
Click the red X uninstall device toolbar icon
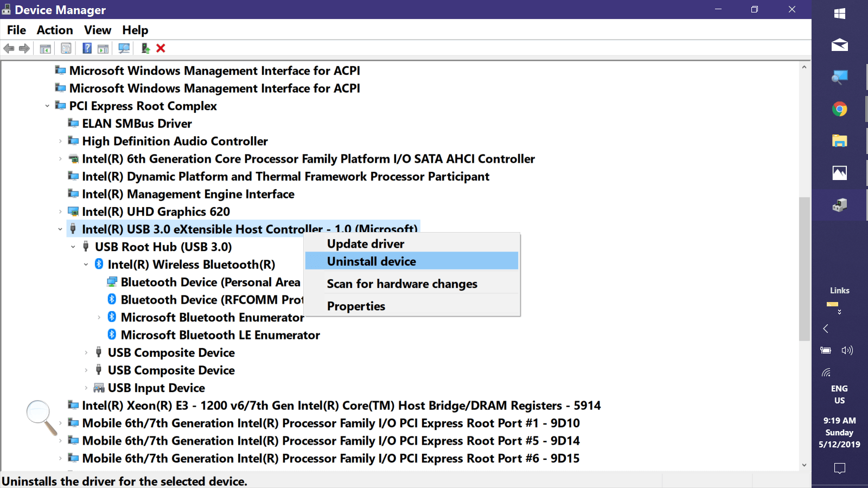pyautogui.click(x=161, y=48)
